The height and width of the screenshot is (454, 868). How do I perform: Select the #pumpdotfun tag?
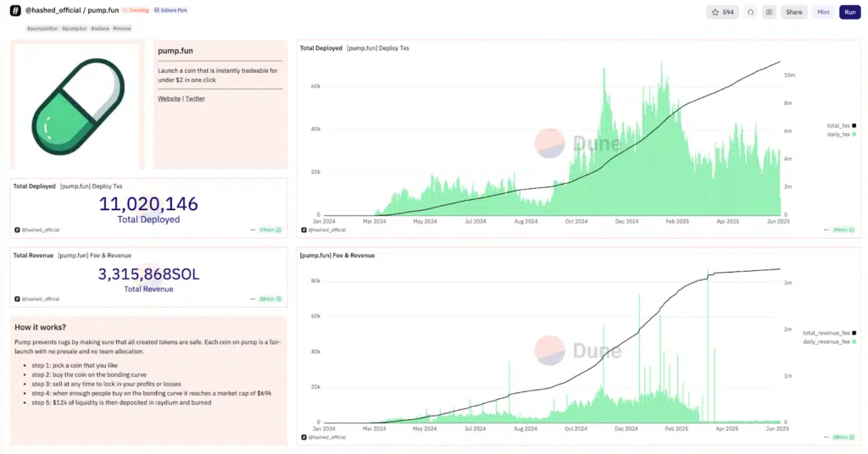pyautogui.click(x=42, y=28)
